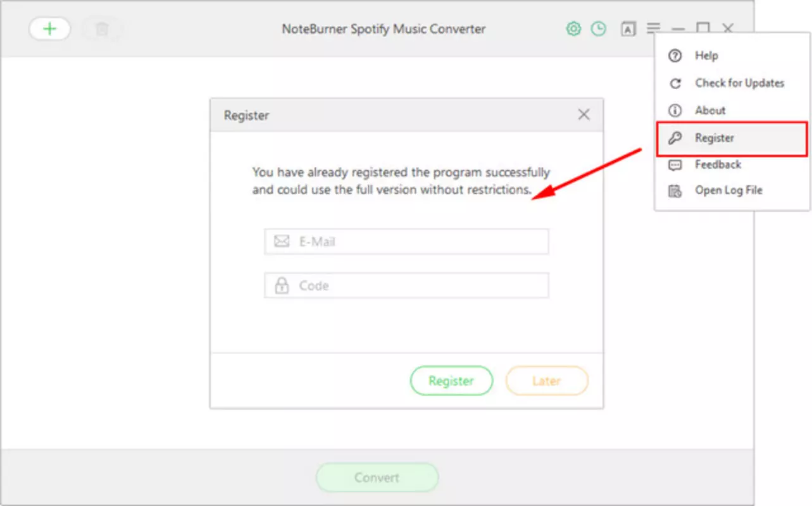Open settings via the green gear icon

point(573,28)
